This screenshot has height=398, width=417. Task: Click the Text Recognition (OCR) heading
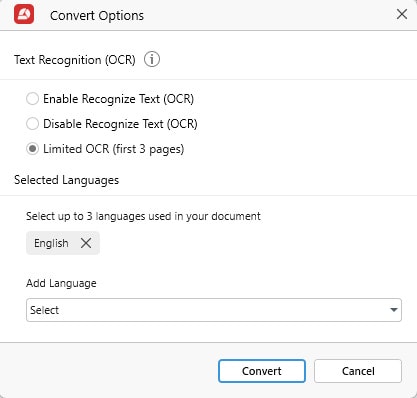coord(75,60)
